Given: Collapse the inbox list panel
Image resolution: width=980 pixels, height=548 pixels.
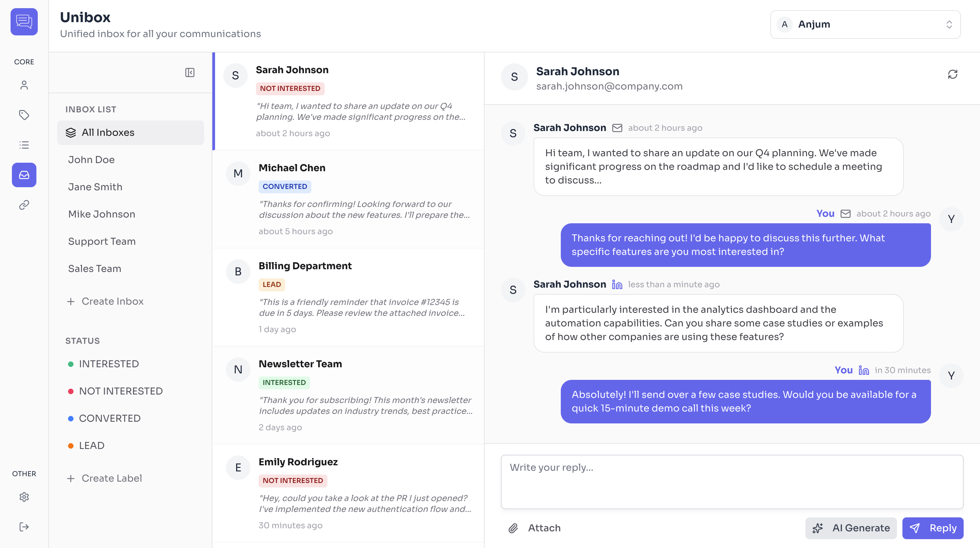Looking at the screenshot, I should pyautogui.click(x=190, y=72).
